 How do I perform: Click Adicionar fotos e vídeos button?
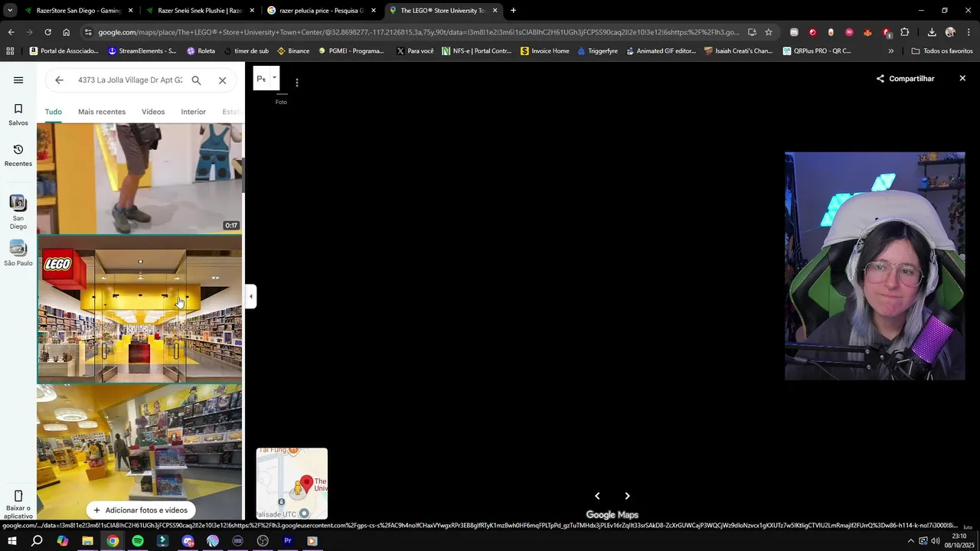pyautogui.click(x=140, y=510)
